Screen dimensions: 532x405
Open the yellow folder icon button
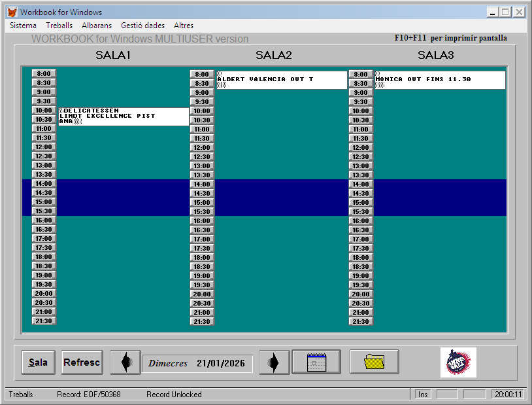point(374,362)
